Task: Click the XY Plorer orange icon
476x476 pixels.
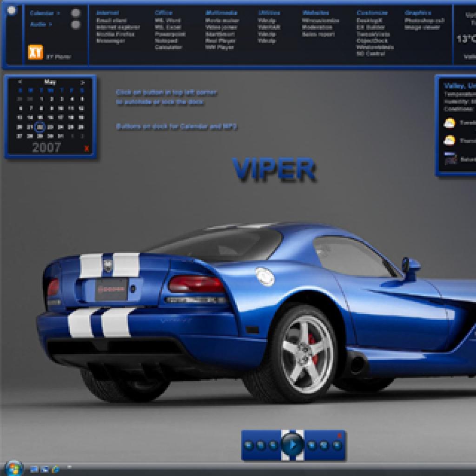Action: 35,52
